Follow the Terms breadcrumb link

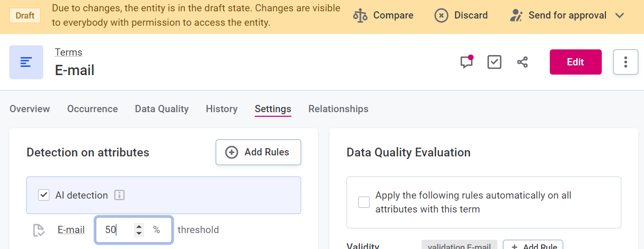[68, 52]
